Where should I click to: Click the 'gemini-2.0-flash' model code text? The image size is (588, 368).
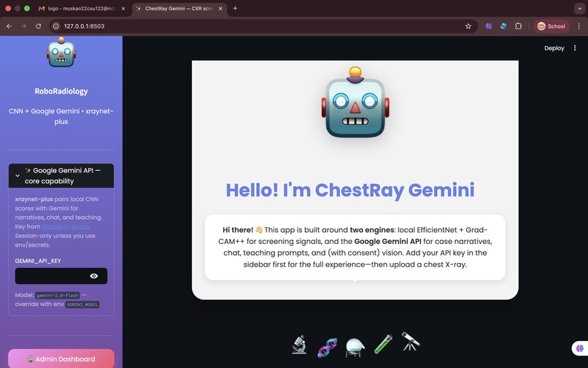[x=58, y=296]
